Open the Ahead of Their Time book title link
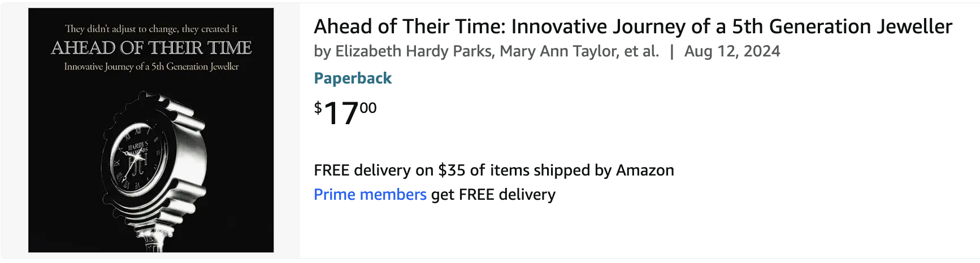Screen dimensions: 980x263 [x=633, y=27]
